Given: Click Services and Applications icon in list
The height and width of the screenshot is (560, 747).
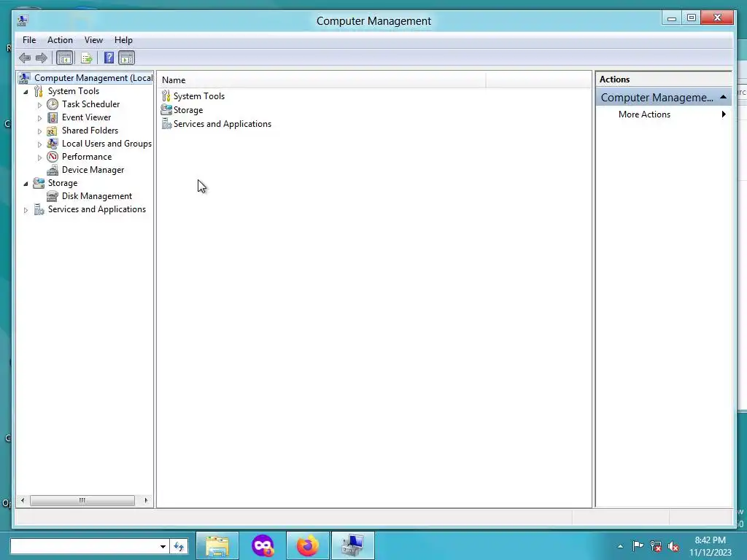Looking at the screenshot, I should point(166,124).
